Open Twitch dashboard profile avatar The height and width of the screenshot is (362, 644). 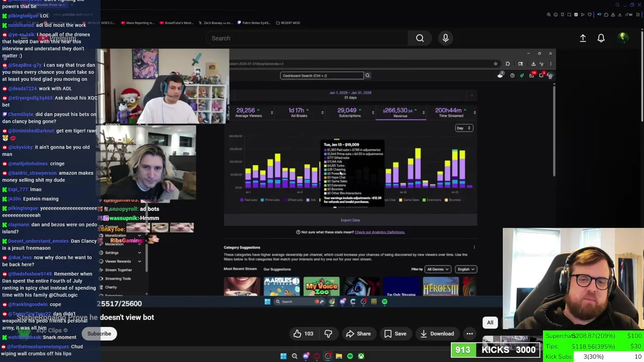tap(550, 75)
